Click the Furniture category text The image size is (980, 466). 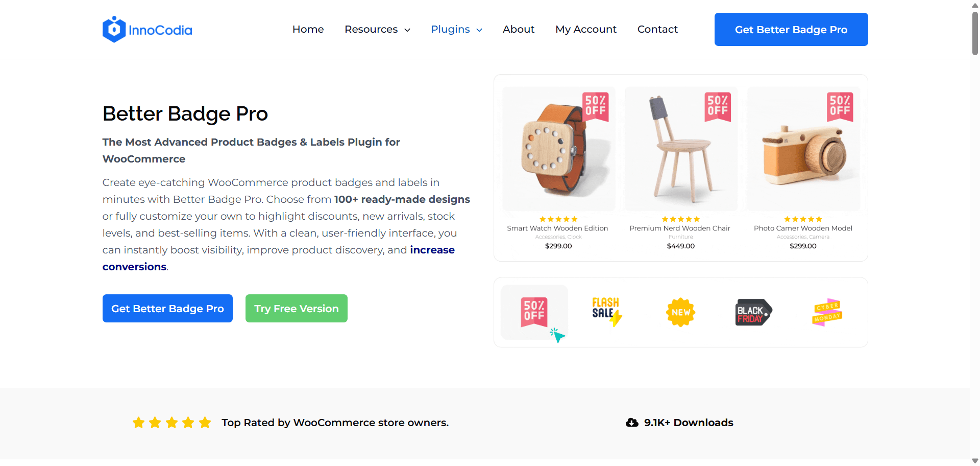coord(681,237)
